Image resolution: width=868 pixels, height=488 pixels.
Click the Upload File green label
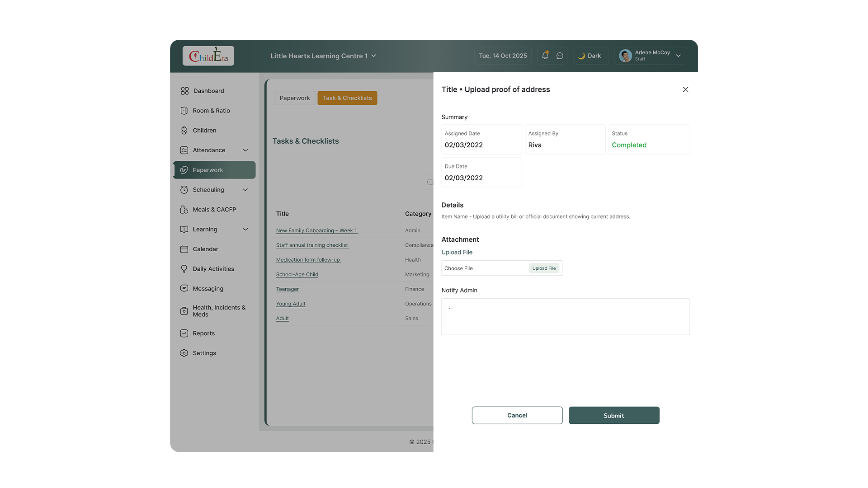(457, 252)
